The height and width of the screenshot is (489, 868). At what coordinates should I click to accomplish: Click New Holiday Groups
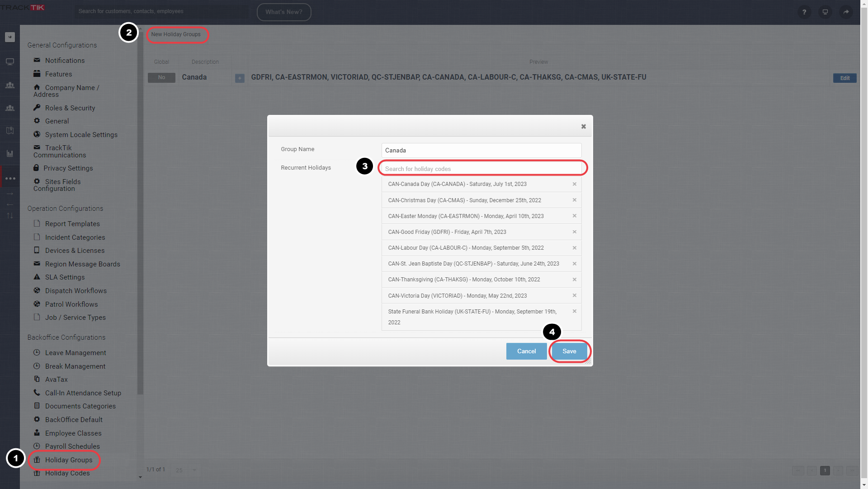[x=176, y=34]
